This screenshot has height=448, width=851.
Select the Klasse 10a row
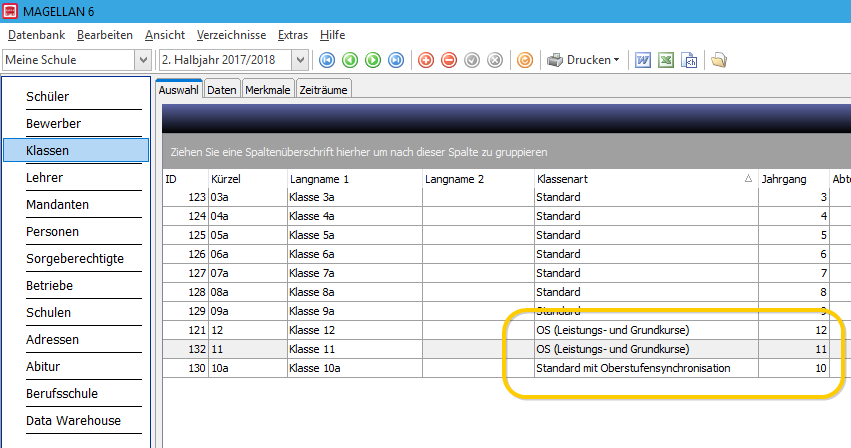tap(496, 368)
